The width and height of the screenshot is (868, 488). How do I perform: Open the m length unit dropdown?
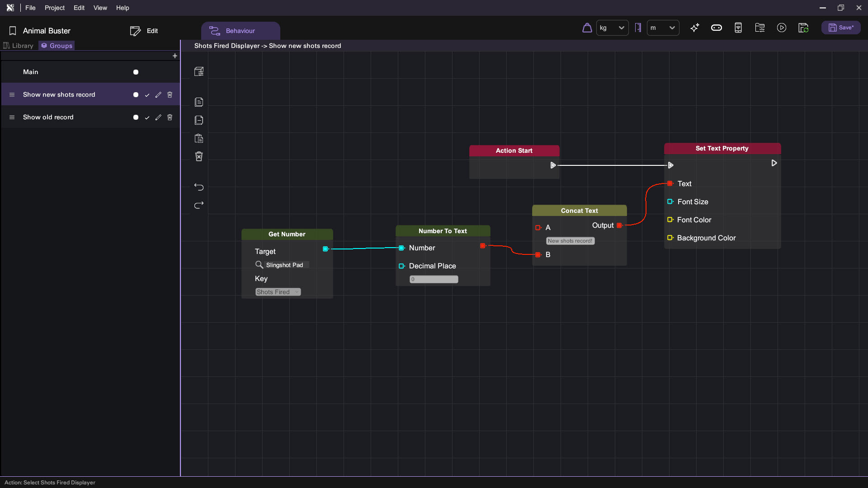tap(663, 28)
